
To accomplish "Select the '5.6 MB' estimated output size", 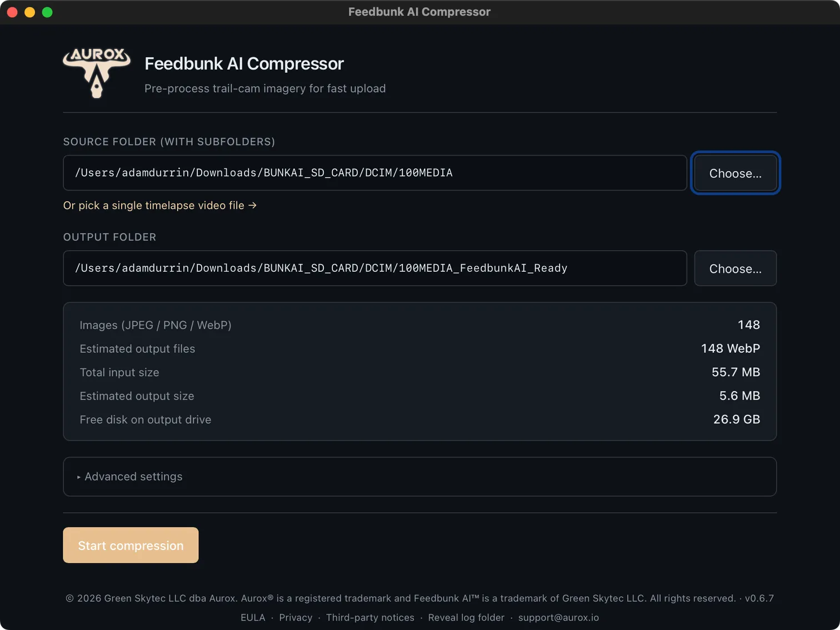I will point(739,396).
